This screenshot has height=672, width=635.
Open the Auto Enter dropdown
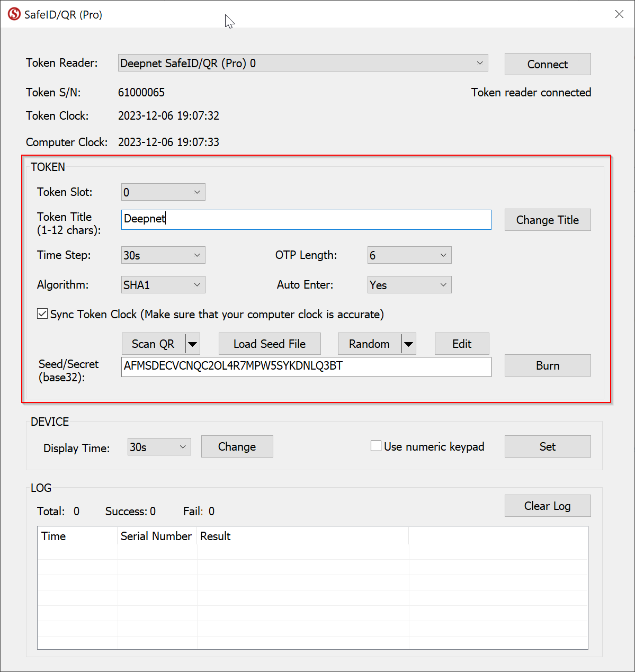click(409, 285)
